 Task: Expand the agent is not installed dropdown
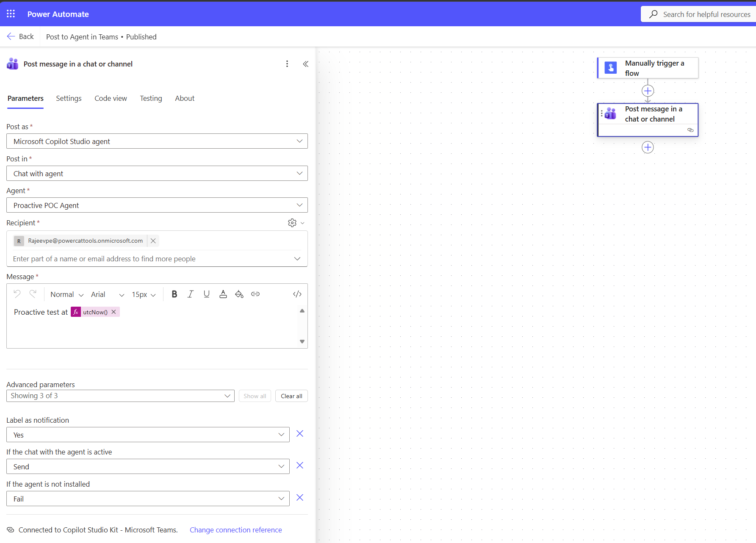click(148, 499)
